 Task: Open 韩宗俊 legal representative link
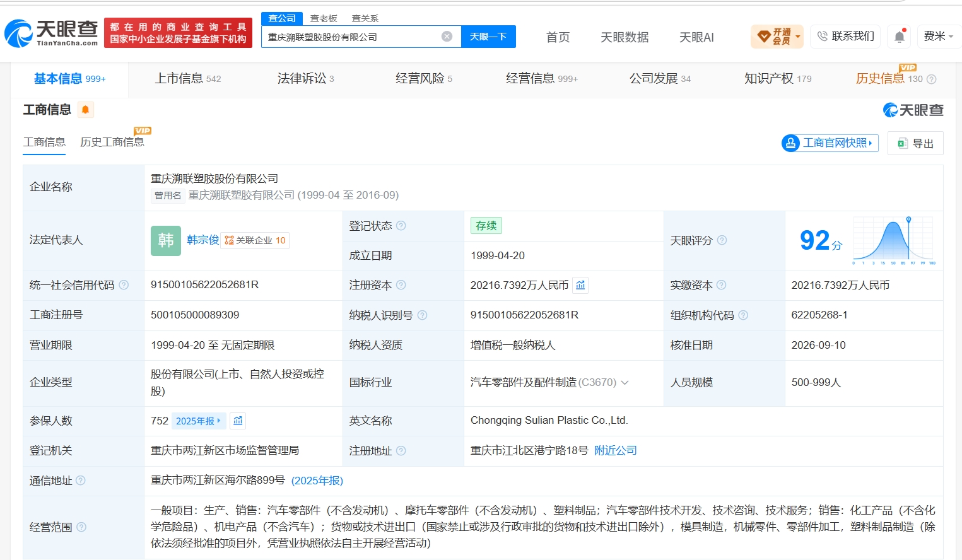[x=203, y=240]
